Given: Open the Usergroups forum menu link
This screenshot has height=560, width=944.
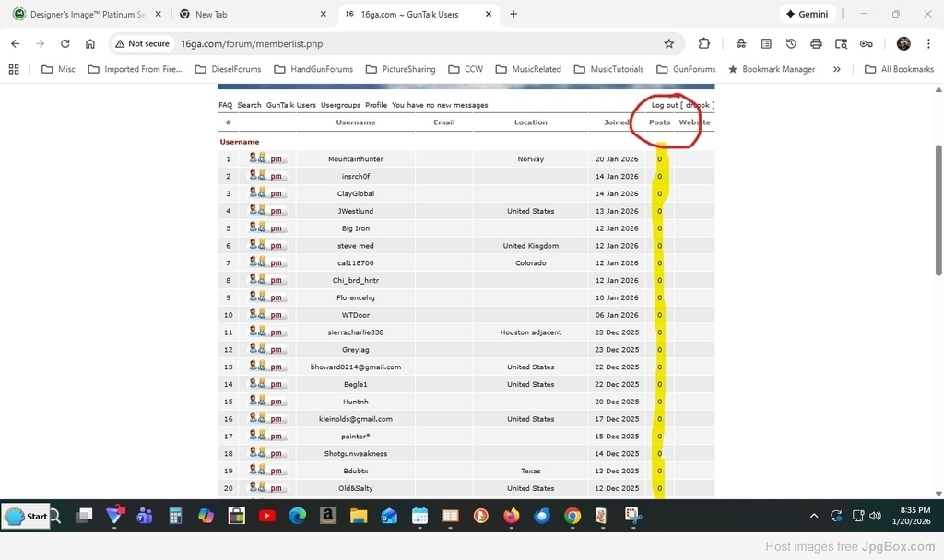Looking at the screenshot, I should [x=340, y=105].
